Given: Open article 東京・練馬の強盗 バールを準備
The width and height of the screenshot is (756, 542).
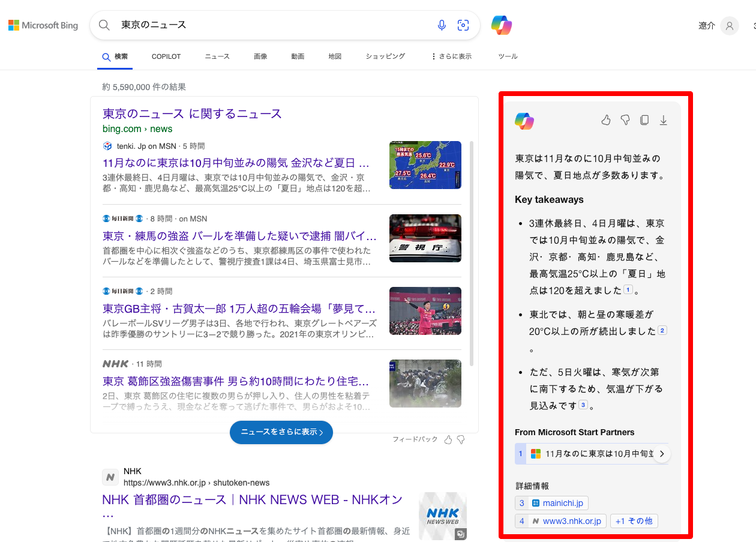Looking at the screenshot, I should coord(240,236).
